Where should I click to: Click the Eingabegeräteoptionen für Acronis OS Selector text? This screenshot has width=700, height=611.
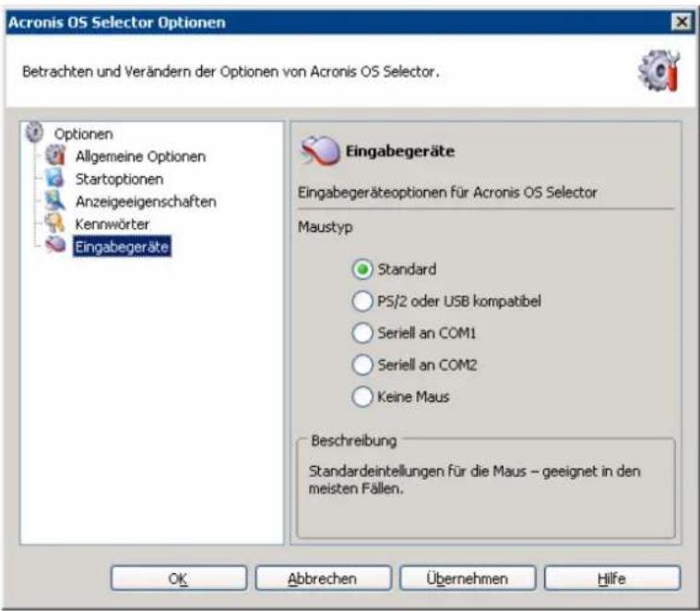click(447, 193)
